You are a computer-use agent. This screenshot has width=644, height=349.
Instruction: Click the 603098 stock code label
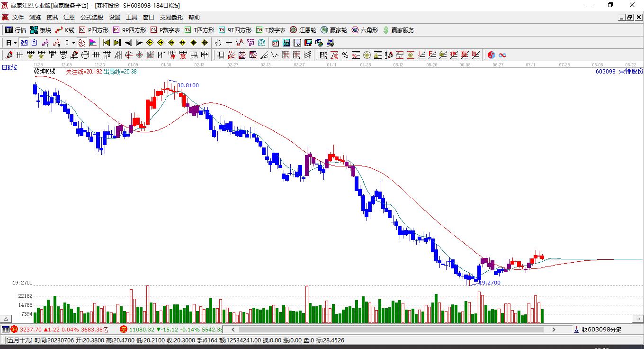coord(605,72)
